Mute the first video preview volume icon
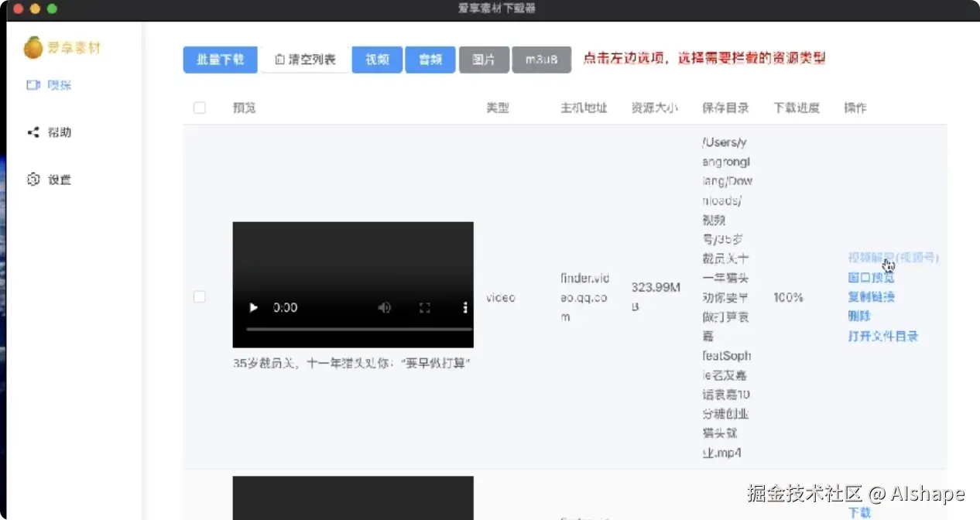 coord(385,307)
